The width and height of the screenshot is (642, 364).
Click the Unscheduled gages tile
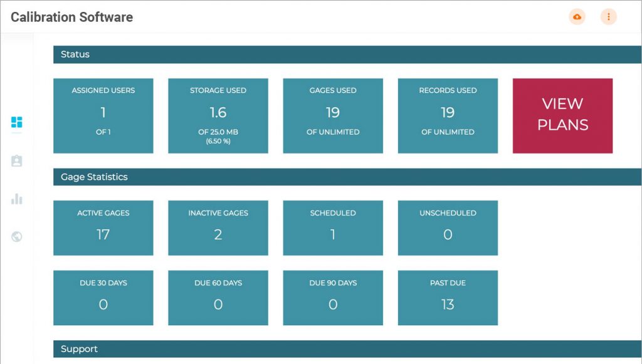pyautogui.click(x=448, y=228)
